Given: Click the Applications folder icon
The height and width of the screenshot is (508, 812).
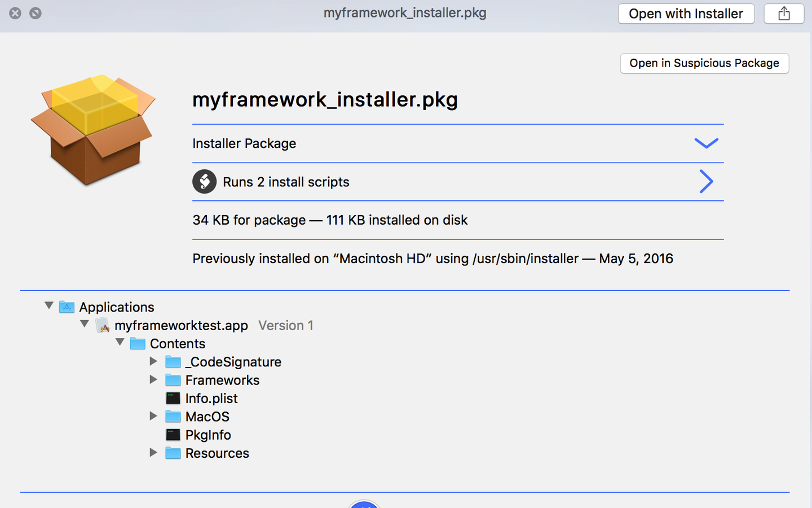Looking at the screenshot, I should click(67, 307).
